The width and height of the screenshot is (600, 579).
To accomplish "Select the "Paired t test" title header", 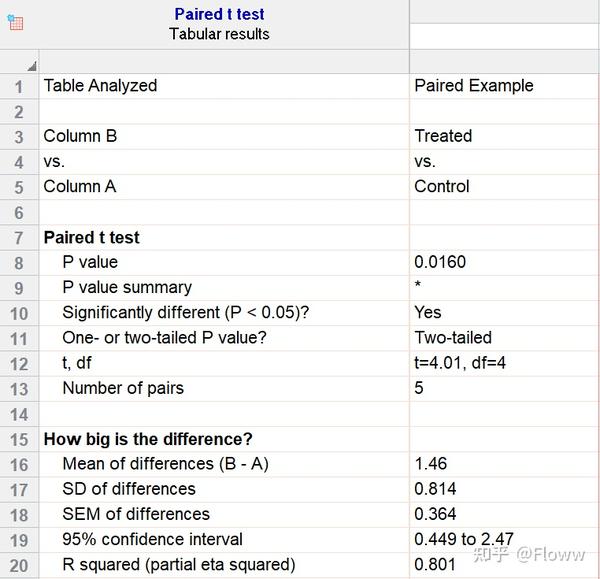I will point(219,14).
